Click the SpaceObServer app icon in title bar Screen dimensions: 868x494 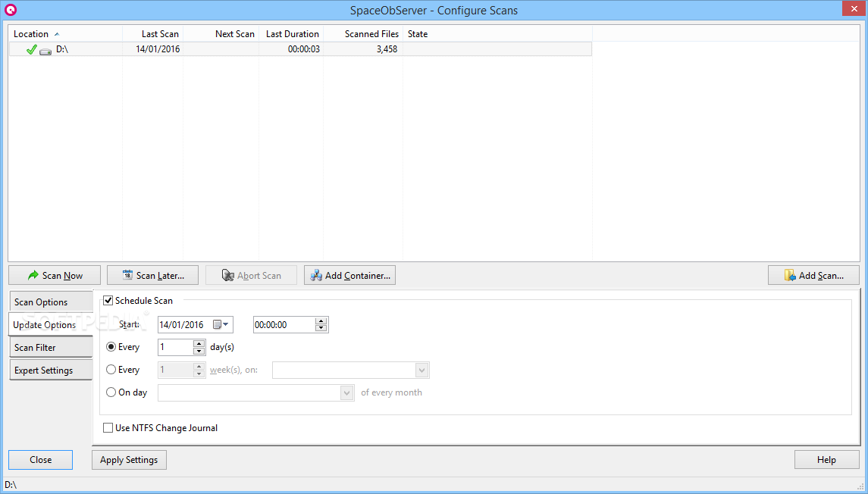[x=11, y=10]
